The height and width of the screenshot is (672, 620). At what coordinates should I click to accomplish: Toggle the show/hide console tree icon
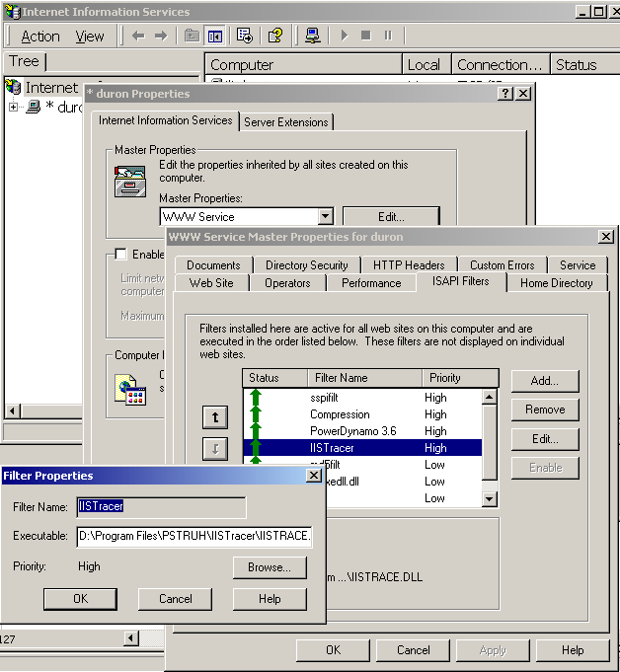[215, 36]
